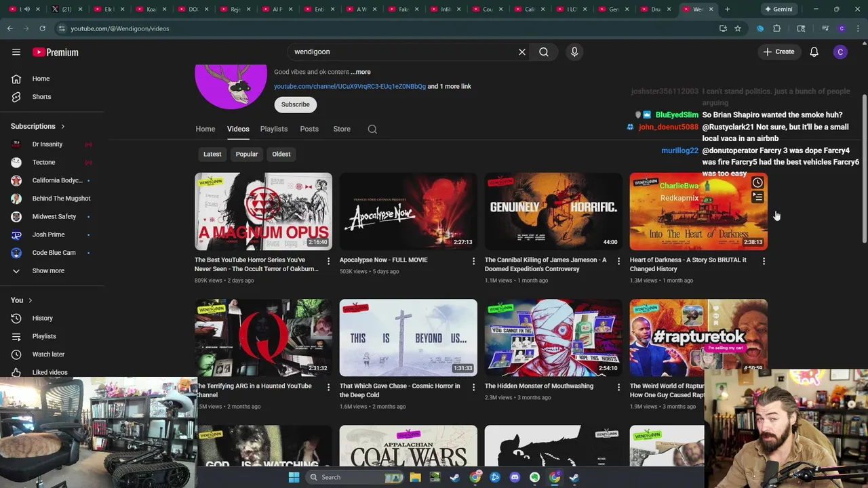Expand channel description with ...more

(x=360, y=72)
